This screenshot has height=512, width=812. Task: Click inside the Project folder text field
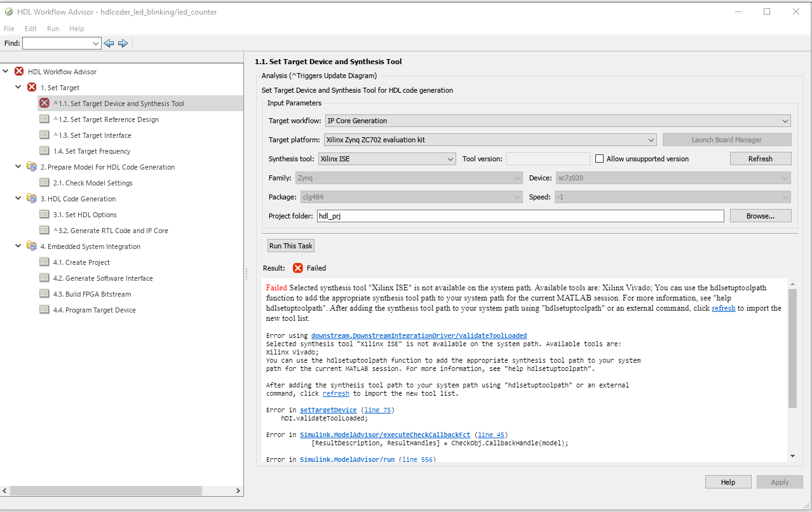(x=508, y=215)
